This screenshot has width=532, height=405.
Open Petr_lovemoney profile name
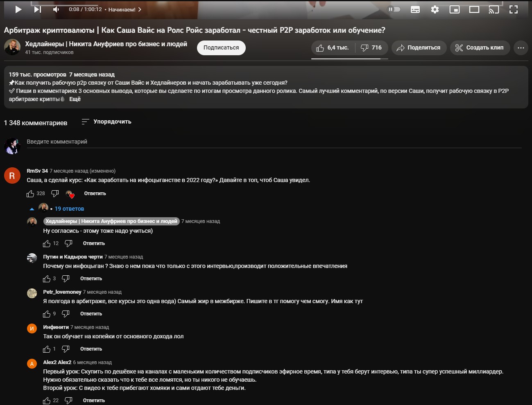(x=62, y=292)
